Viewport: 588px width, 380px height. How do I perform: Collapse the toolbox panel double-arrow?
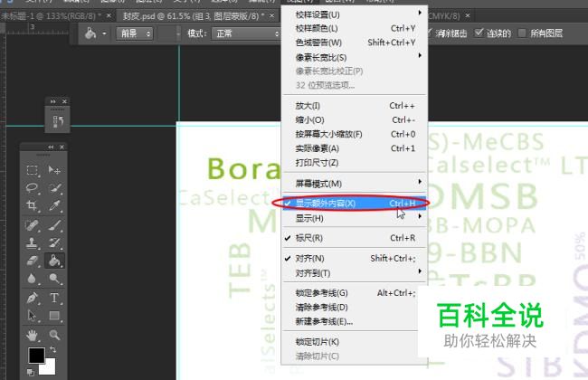[x=51, y=147]
